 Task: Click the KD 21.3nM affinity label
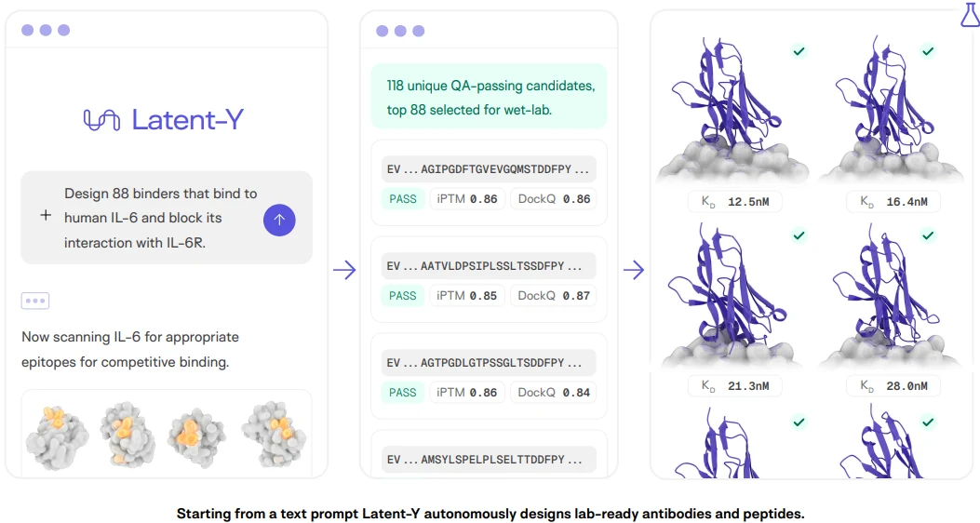[x=735, y=386]
